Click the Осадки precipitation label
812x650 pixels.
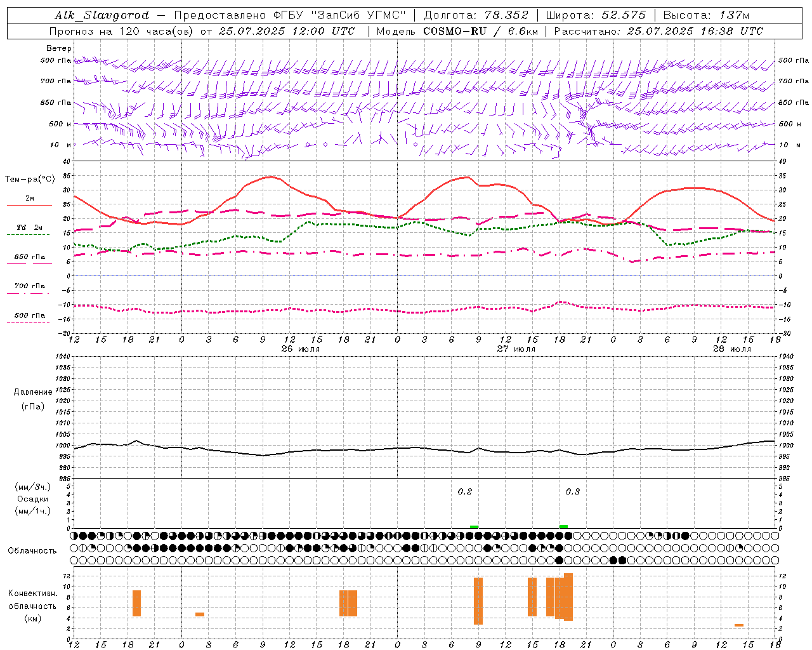[33, 499]
